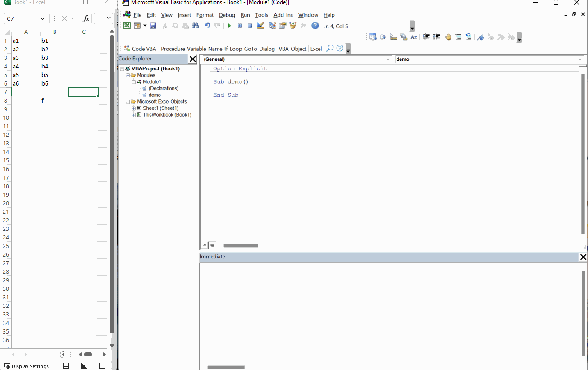
Task: Open the Variable menu in Code VBA bar
Action: click(x=196, y=49)
